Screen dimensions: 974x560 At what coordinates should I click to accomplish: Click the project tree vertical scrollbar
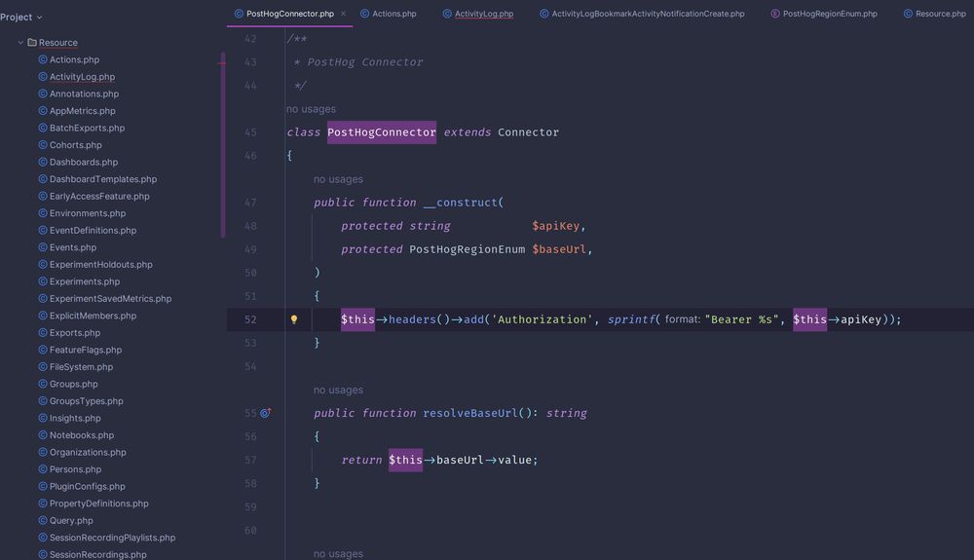(x=223, y=146)
